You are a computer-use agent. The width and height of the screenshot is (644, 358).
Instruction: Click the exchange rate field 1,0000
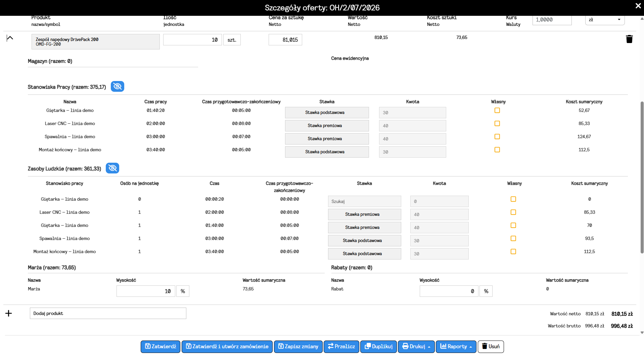(552, 19)
